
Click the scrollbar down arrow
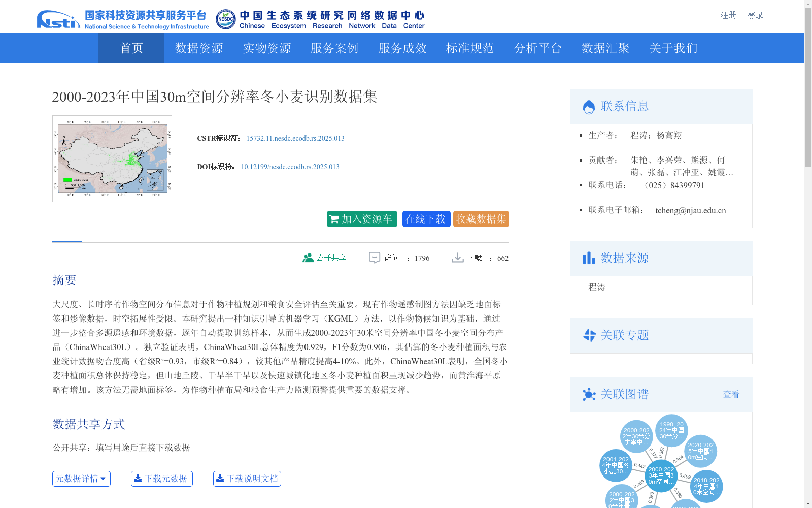click(x=808, y=504)
